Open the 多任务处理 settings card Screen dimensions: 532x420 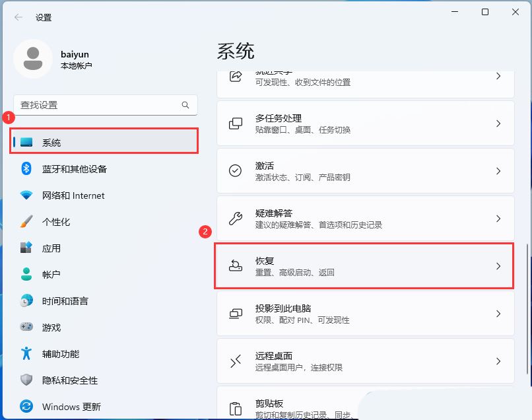tap(366, 123)
